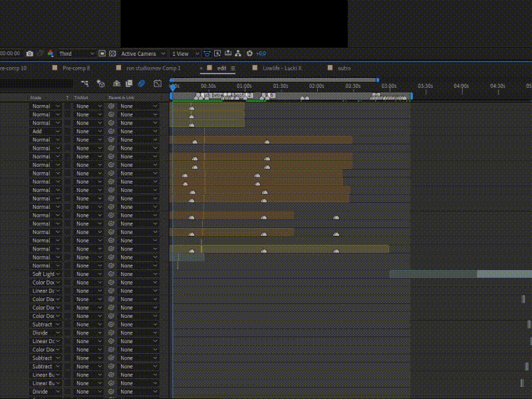Switch to the Pre-comp 8 tab

point(76,68)
